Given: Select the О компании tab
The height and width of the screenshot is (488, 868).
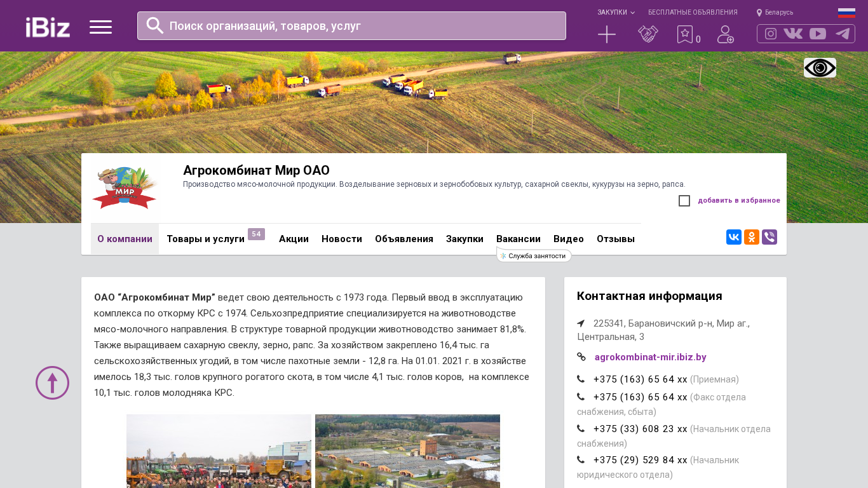Looking at the screenshot, I should [125, 239].
